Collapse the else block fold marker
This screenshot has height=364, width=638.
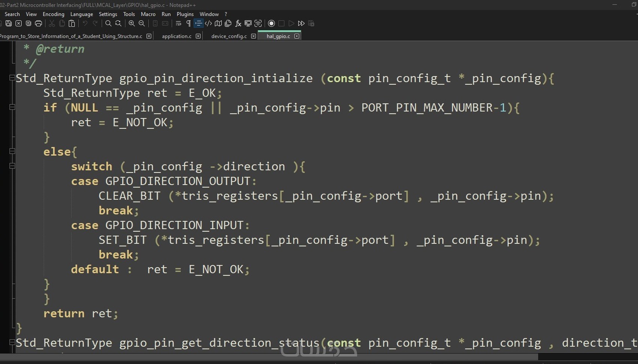point(12,151)
